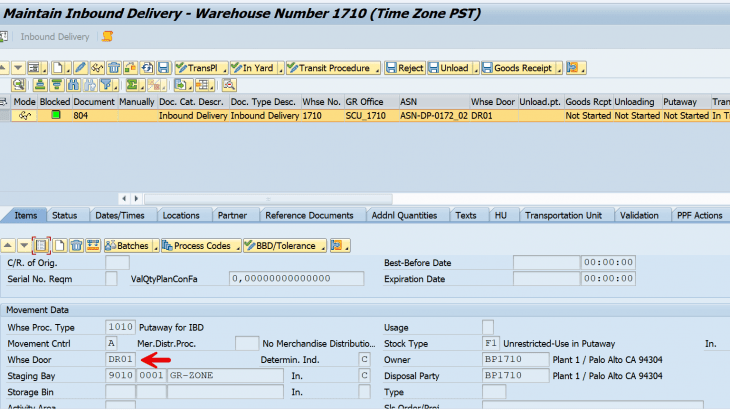Open the PPF Actions tab
The image size is (730, 410).
coord(699,215)
